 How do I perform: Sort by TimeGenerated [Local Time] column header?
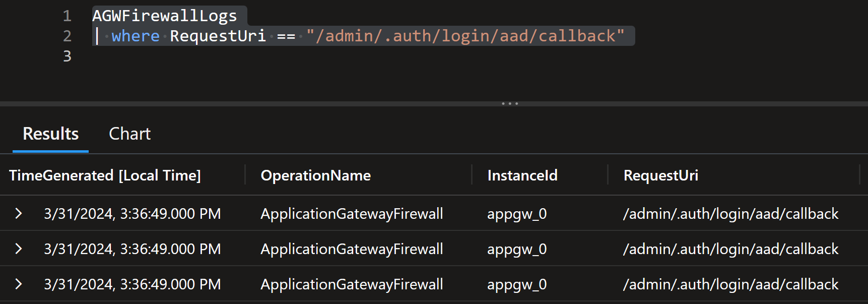[x=105, y=175]
